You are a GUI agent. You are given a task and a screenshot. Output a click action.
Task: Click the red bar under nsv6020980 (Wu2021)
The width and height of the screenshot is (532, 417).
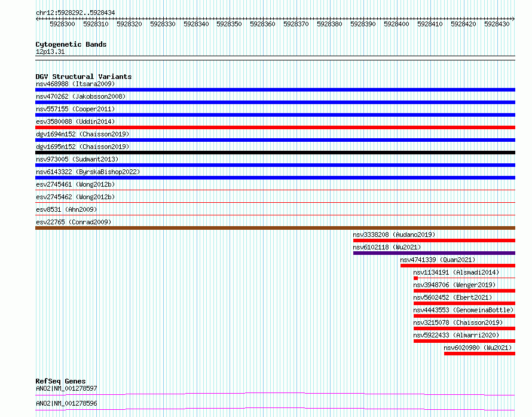tap(480, 354)
